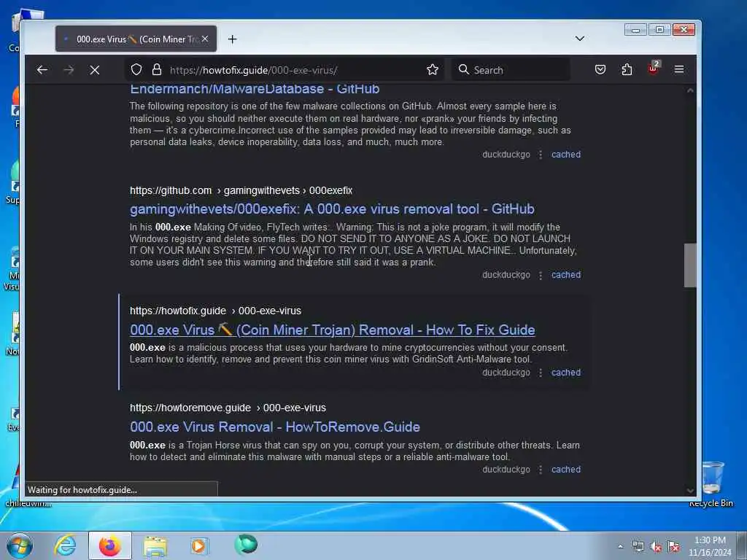Click duckduckgo label under gamingwithevets result
This screenshot has width=747, height=560.
tap(506, 275)
